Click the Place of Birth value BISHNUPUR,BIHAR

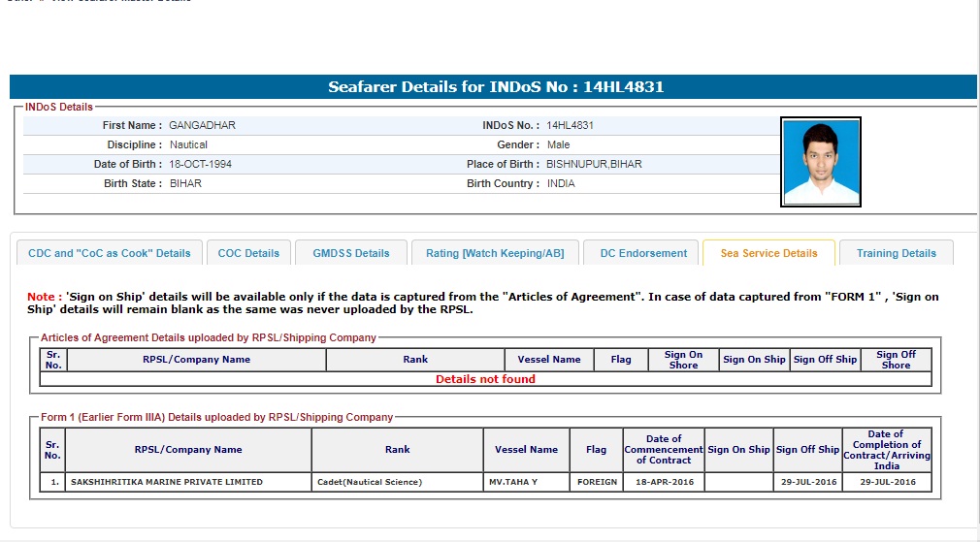(594, 164)
